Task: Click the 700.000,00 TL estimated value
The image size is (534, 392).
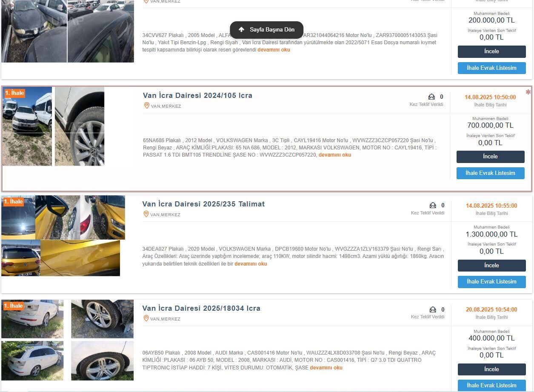Action: pos(490,126)
